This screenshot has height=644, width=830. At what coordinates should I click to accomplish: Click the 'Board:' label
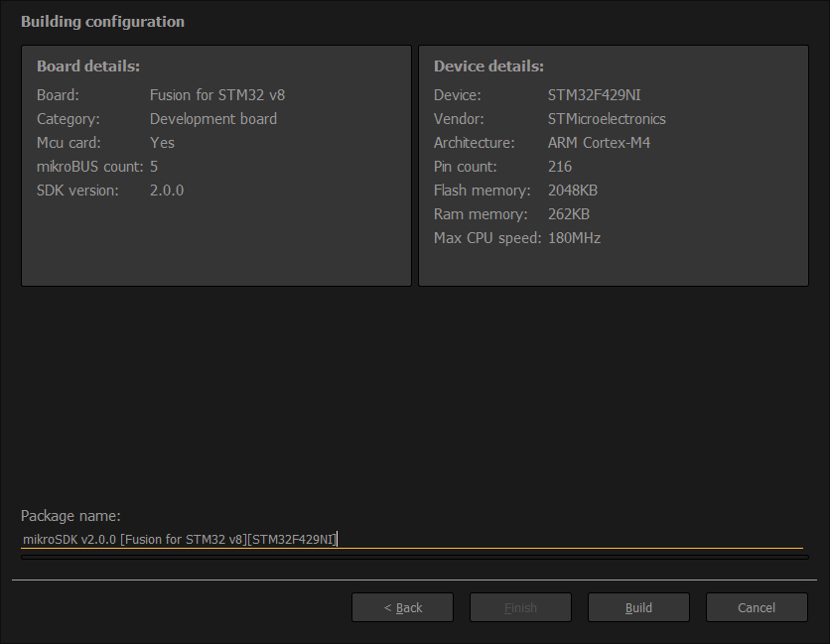58,95
